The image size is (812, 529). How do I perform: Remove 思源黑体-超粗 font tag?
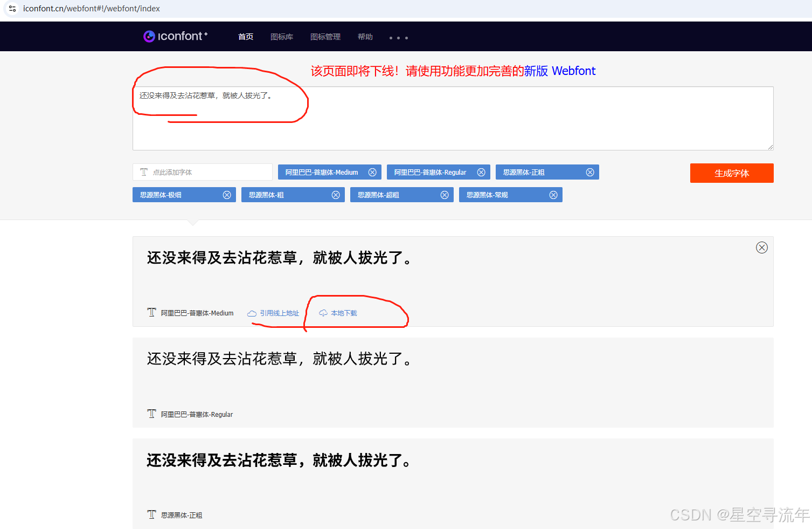click(445, 195)
